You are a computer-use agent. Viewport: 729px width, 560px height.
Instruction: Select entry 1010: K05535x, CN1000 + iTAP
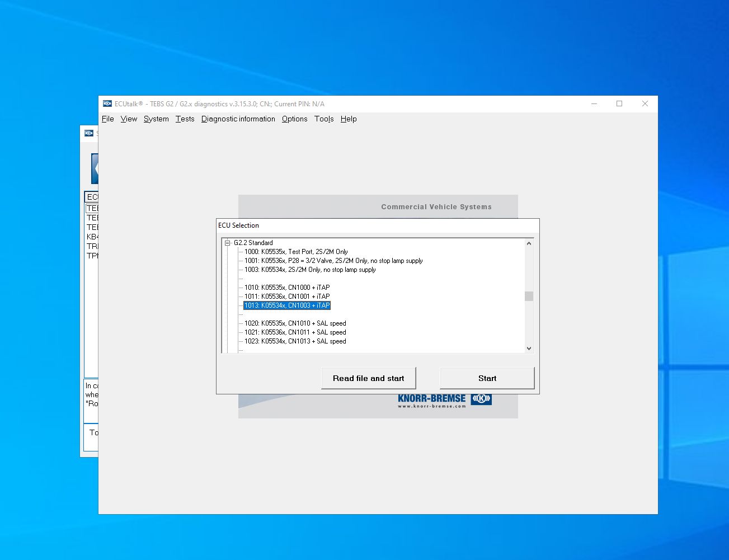[286, 287]
